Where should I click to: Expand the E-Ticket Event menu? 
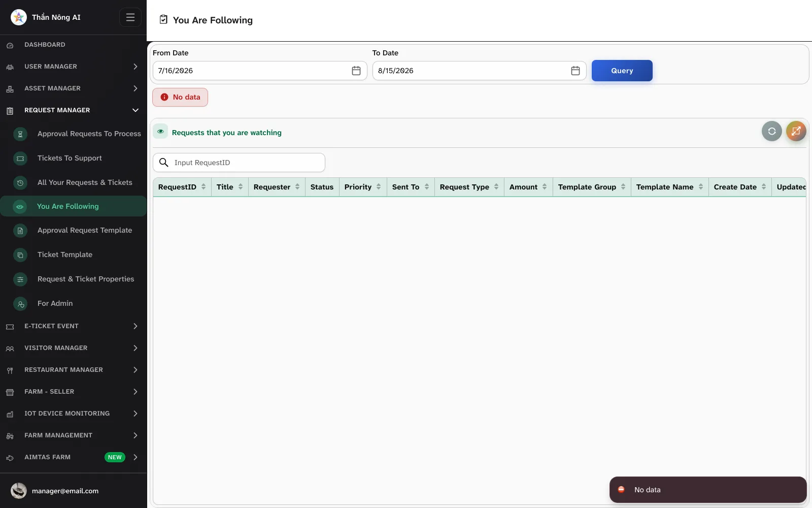pos(136,326)
